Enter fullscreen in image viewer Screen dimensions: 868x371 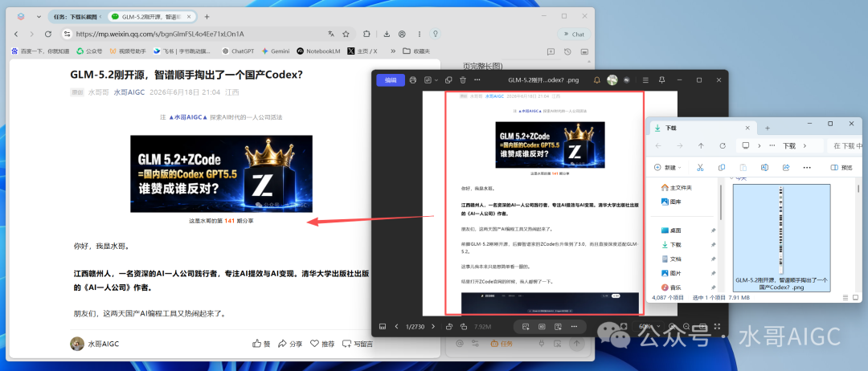718,326
